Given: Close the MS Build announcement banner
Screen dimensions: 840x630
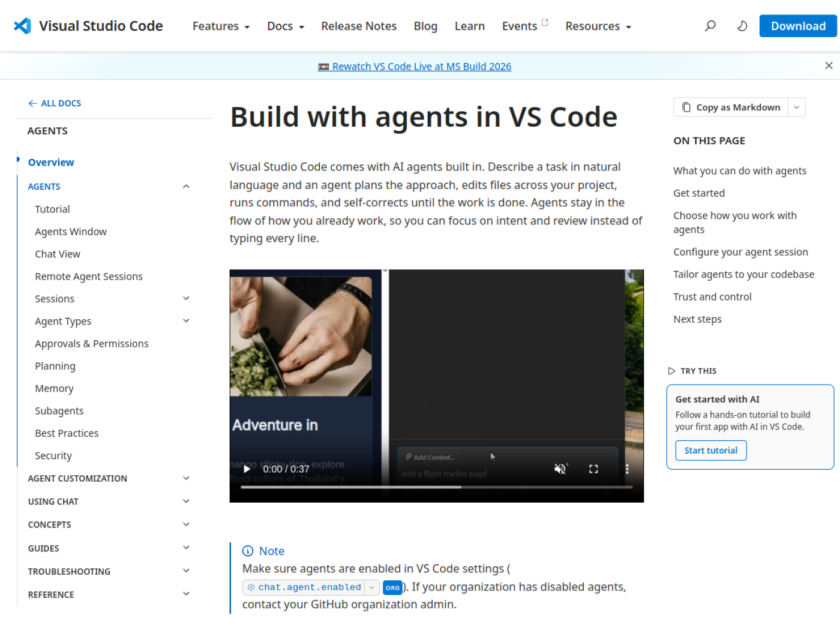Looking at the screenshot, I should 829,65.
